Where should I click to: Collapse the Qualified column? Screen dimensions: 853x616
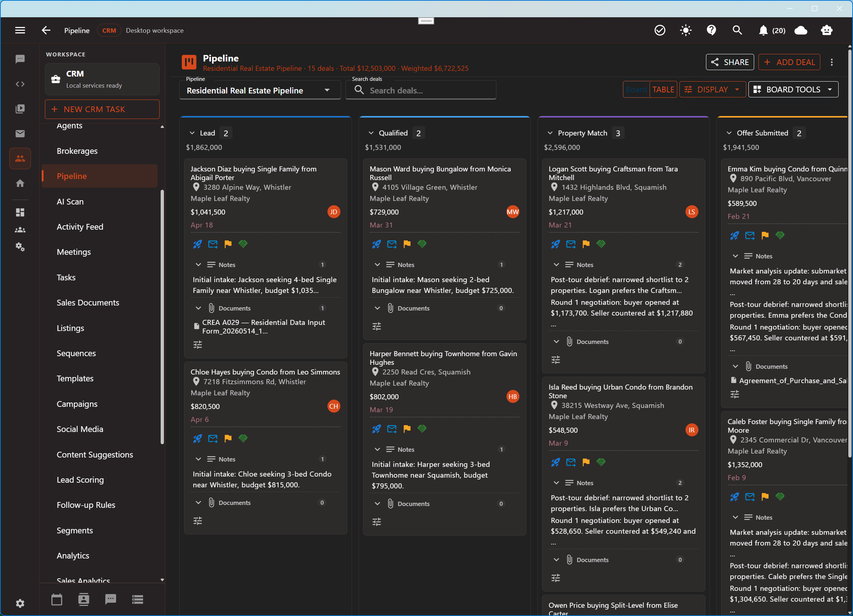371,133
